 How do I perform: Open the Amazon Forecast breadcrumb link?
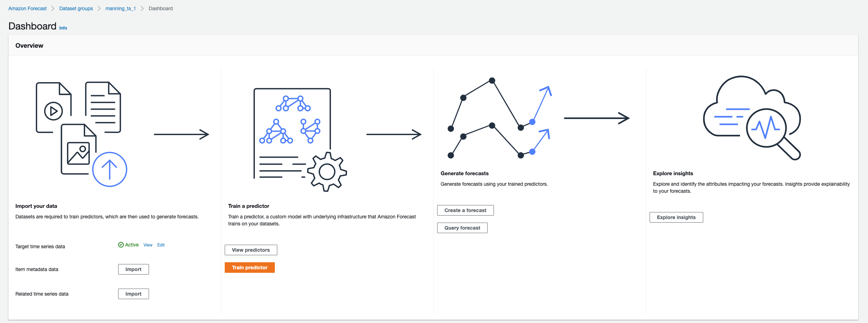pyautogui.click(x=27, y=8)
